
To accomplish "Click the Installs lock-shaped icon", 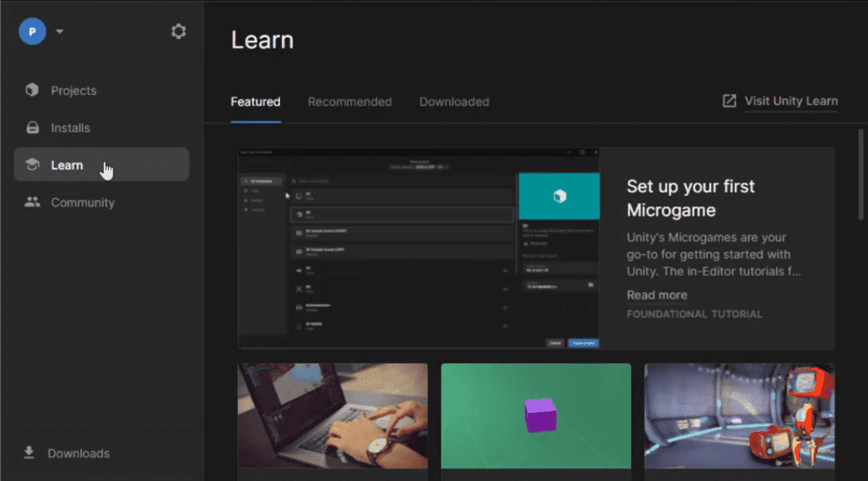I will (x=32, y=127).
